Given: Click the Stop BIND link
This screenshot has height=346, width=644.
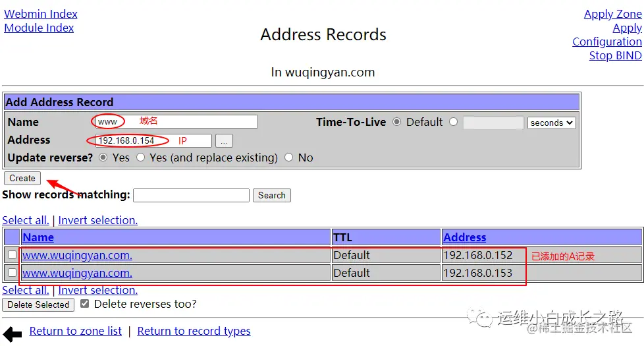Looking at the screenshot, I should point(615,55).
